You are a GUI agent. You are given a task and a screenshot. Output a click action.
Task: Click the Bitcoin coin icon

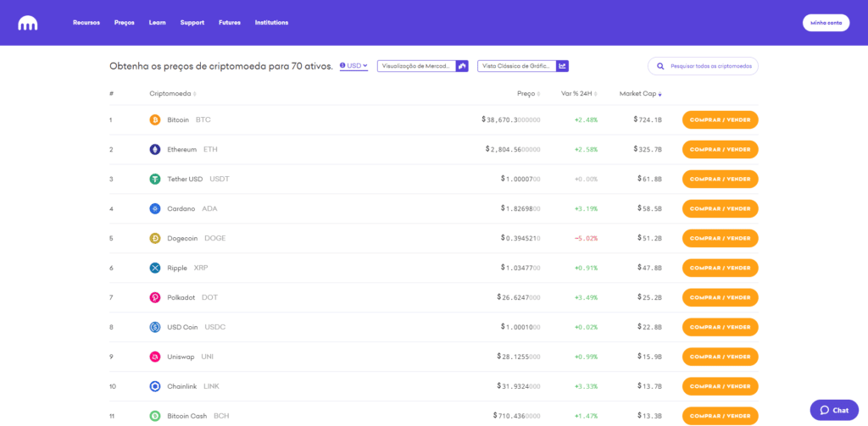click(155, 119)
